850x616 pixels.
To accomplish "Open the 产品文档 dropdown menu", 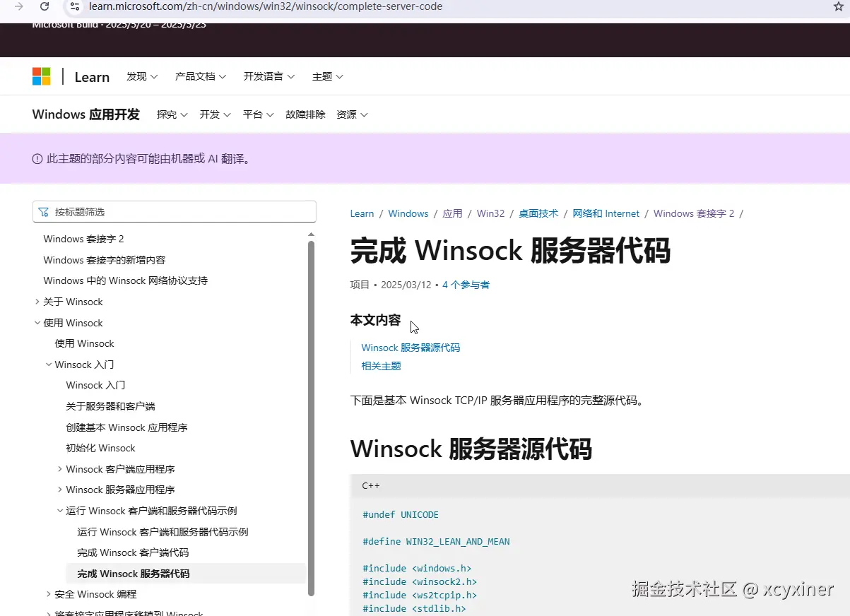I will coord(201,76).
